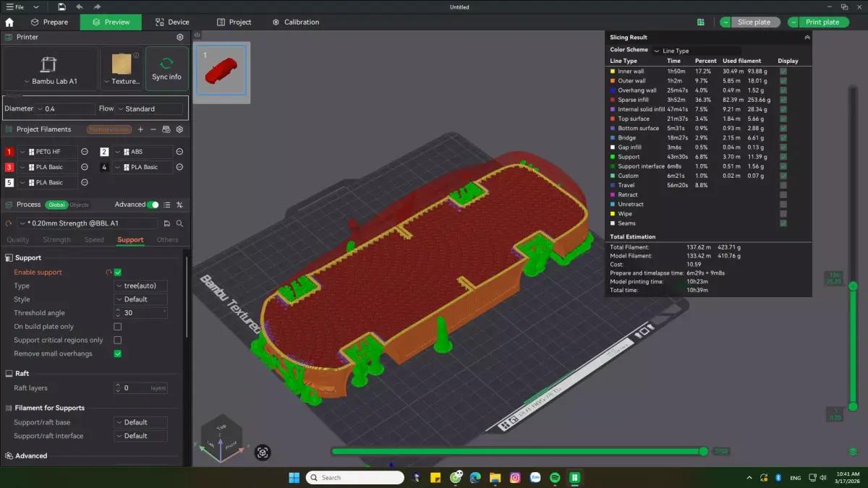Switch to the Calibration tab
This screenshot has width=868, height=488.
(295, 22)
